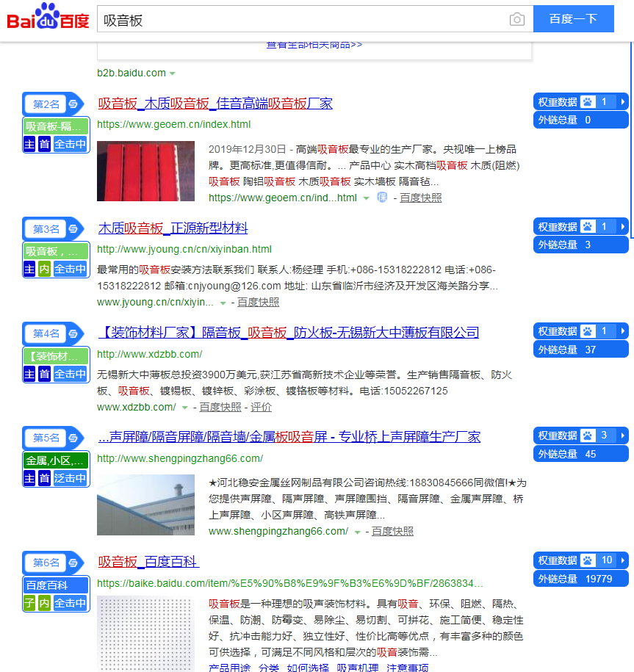The width and height of the screenshot is (634, 672).
Task: Click the paw icon in 百度百科 权重数据
Action: 588,560
